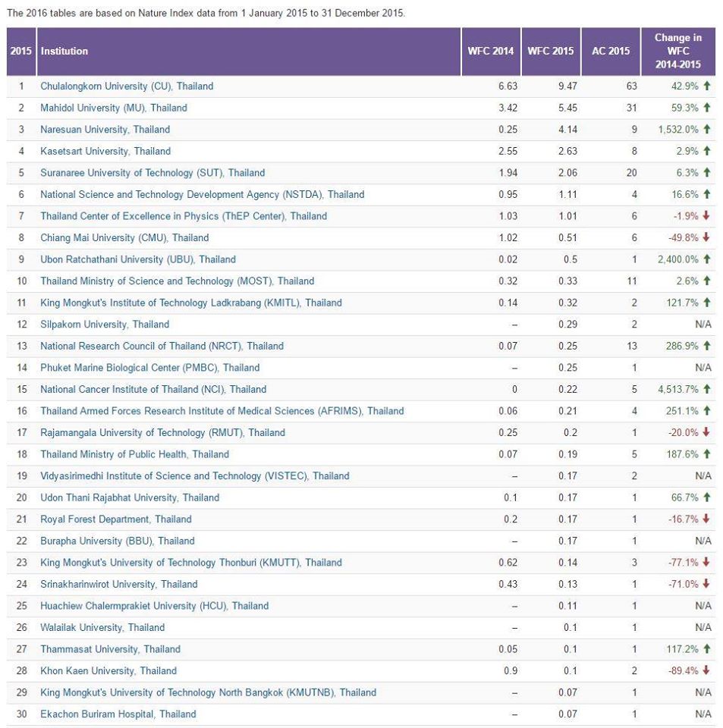Select the WFC 2014 value 0.62
Image resolution: width=723 pixels, height=728 pixels.
click(508, 563)
